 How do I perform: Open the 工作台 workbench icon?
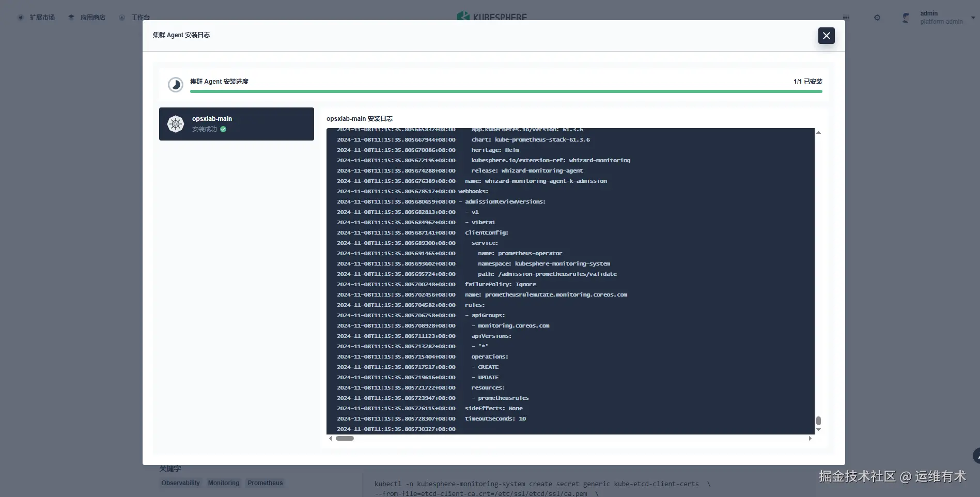point(122,17)
